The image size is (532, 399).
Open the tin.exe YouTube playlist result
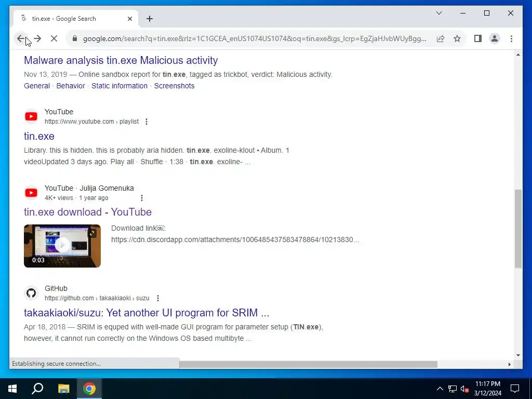tap(39, 136)
